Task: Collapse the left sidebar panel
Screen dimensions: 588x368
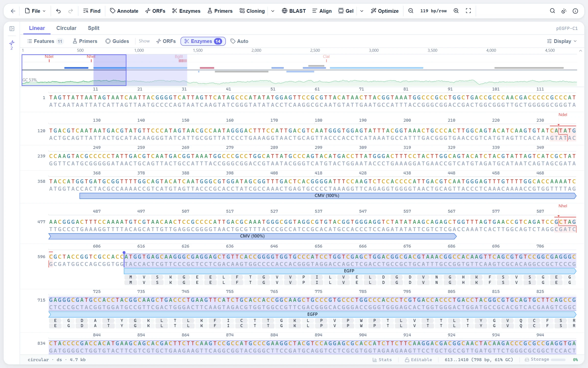Action: 12,29
